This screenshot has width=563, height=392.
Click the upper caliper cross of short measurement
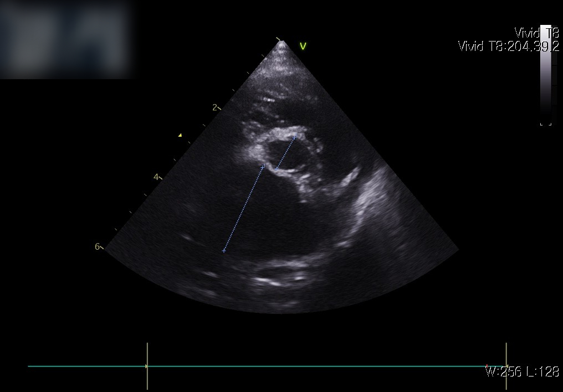pos(294,137)
